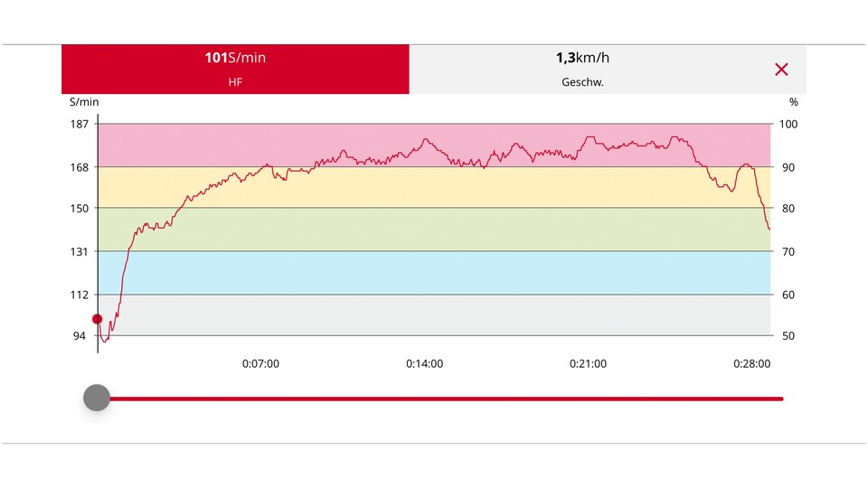
Task: Click the gray timeline slider handle
Action: (97, 398)
